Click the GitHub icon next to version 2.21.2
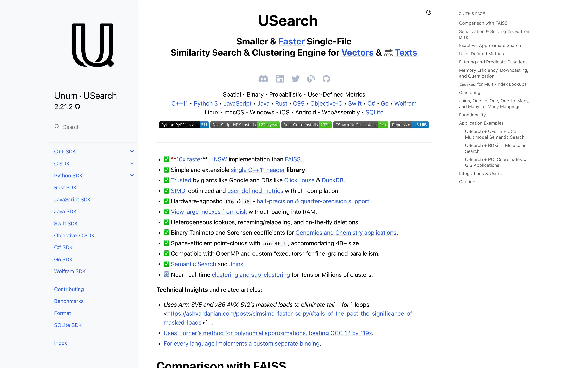Screen dimensions: 588x368 click(77, 107)
